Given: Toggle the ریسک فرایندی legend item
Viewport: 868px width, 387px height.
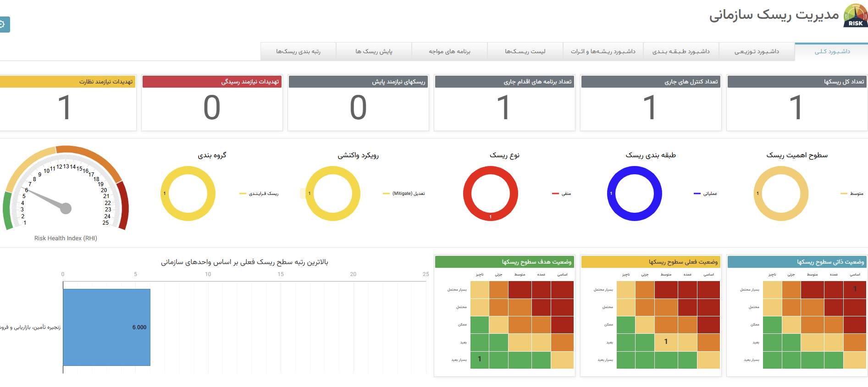Looking at the screenshot, I should pyautogui.click(x=259, y=193).
